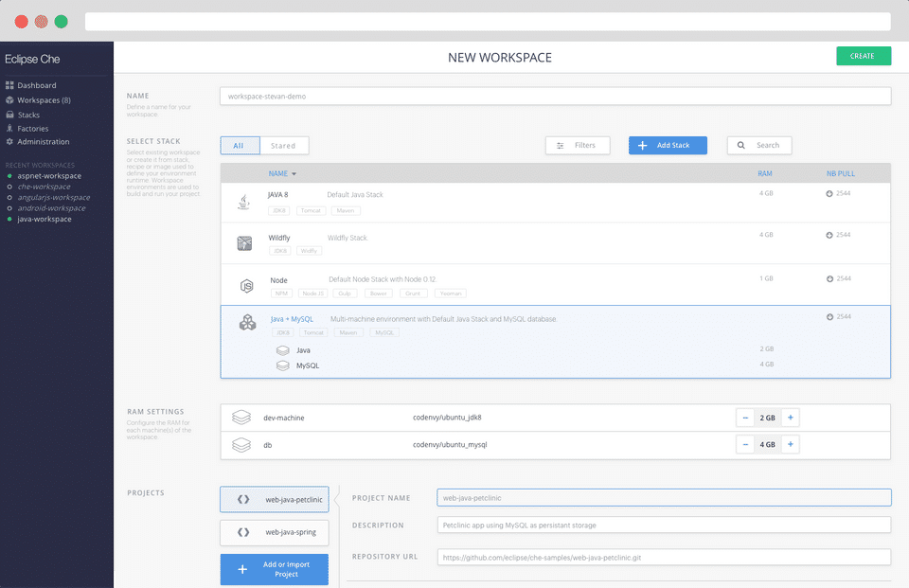Click the Workspaces cube icon
The width and height of the screenshot is (909, 588).
click(x=9, y=99)
